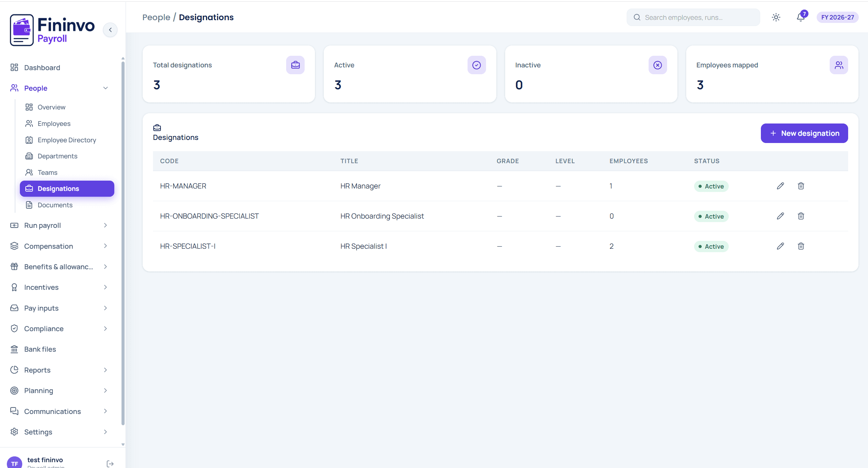The image size is (868, 468).
Task: Click the CODE column header
Action: click(169, 161)
